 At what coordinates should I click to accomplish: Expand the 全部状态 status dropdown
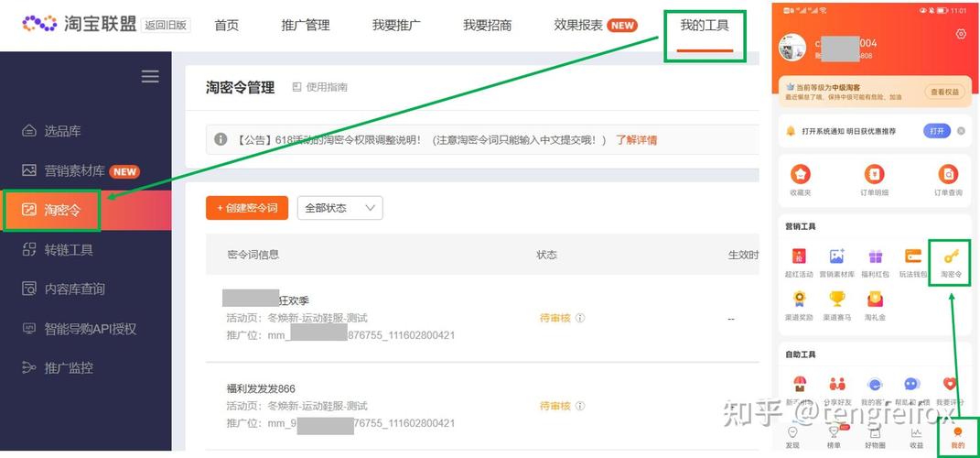pyautogui.click(x=340, y=208)
